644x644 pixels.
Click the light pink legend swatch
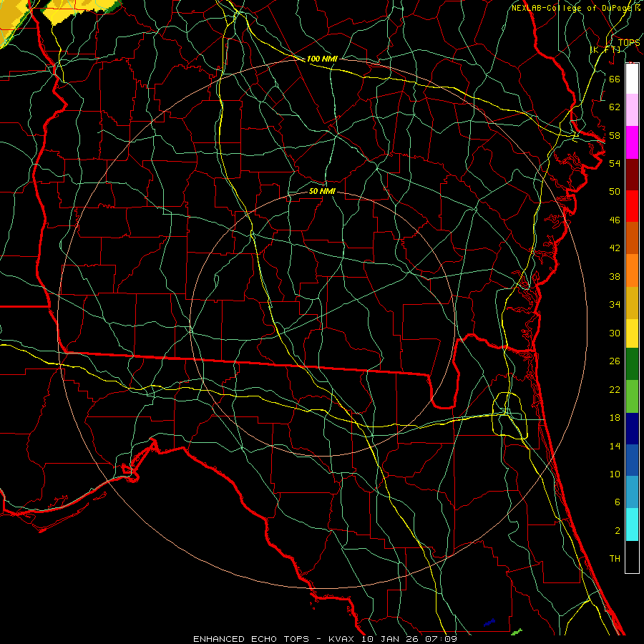tap(632, 110)
